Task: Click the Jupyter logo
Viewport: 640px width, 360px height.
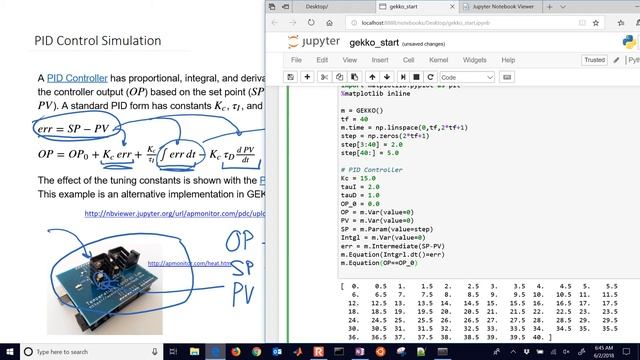Action: 313,42
